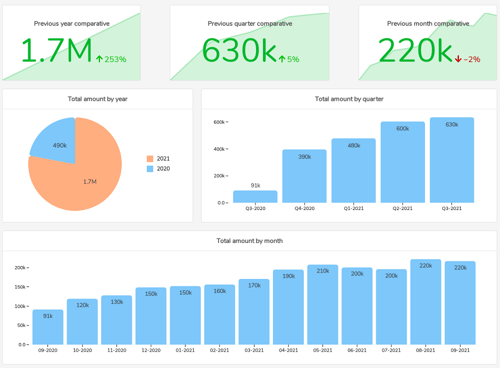
Task: Click the green up arrow beside 5%
Action: click(x=282, y=59)
